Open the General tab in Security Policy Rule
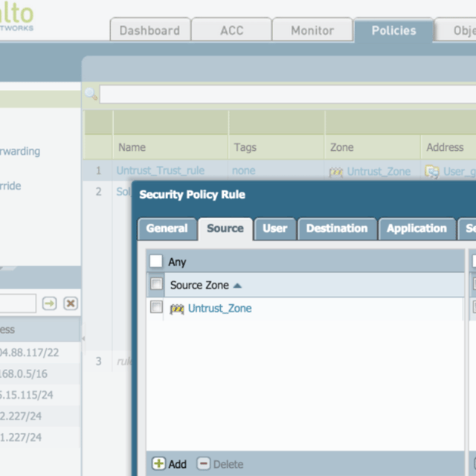Viewport: 476px width, 476px height. pos(167,228)
